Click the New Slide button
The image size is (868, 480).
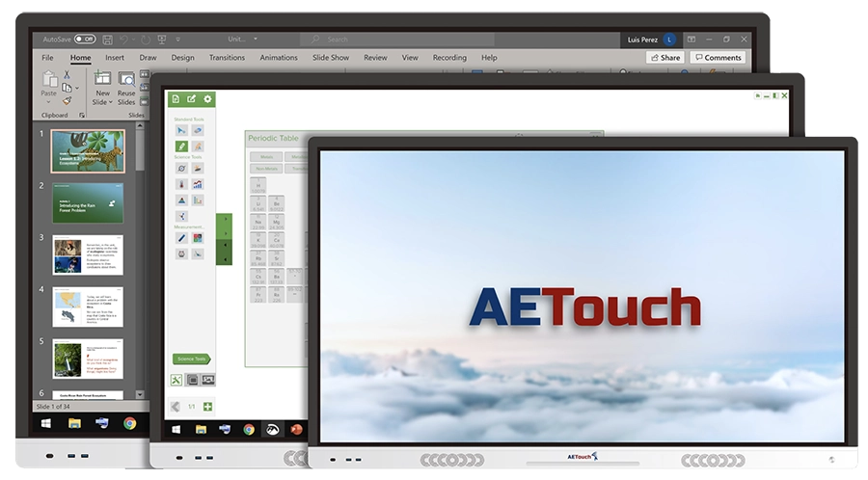click(102, 88)
